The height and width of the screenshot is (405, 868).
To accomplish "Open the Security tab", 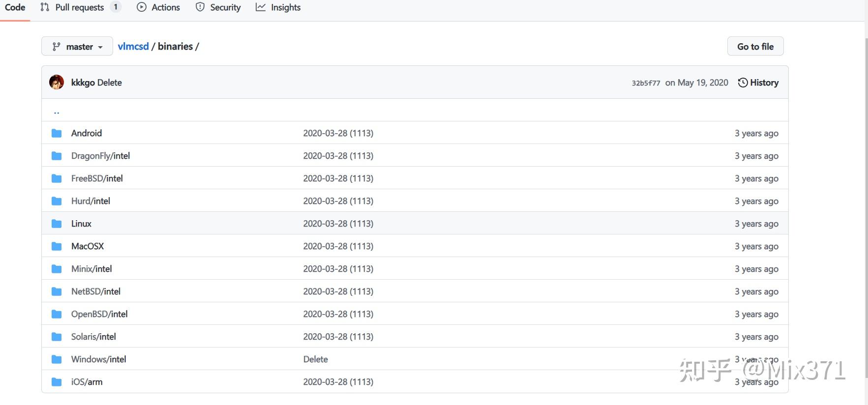I will [x=218, y=7].
